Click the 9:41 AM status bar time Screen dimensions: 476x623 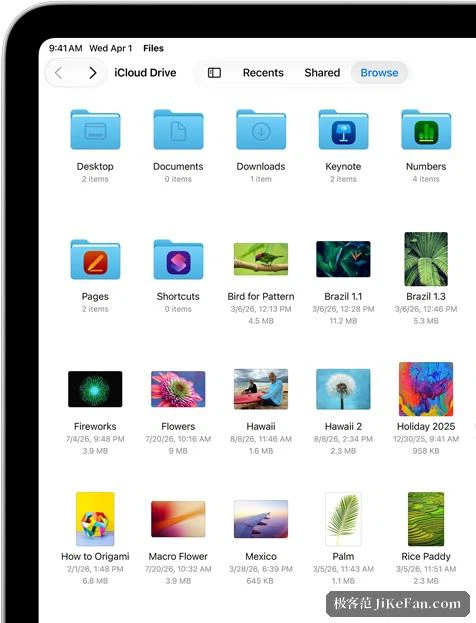66,48
